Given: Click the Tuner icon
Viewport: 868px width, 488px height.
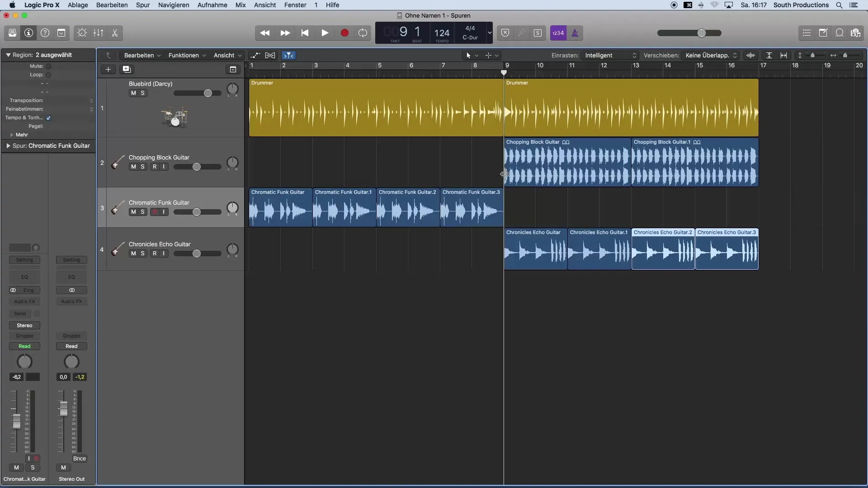Looking at the screenshot, I should tap(521, 33).
